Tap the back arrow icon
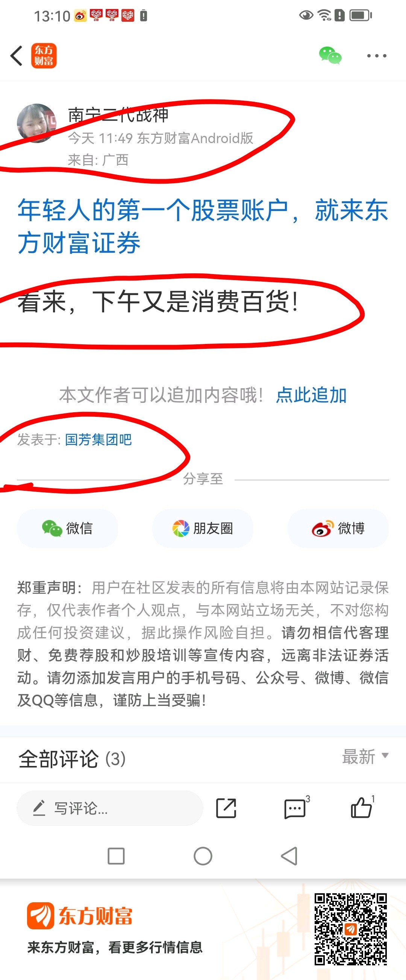The width and height of the screenshot is (406, 980). [16, 56]
